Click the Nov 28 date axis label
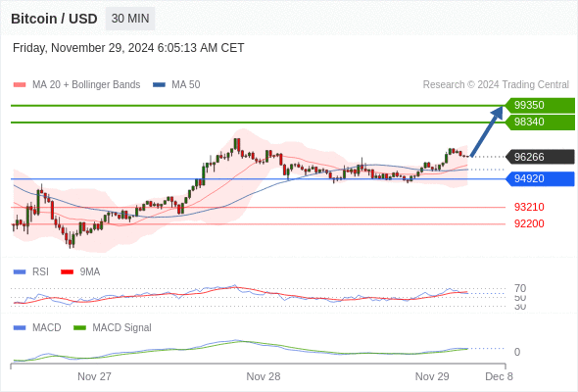The image size is (578, 392). 264,376
